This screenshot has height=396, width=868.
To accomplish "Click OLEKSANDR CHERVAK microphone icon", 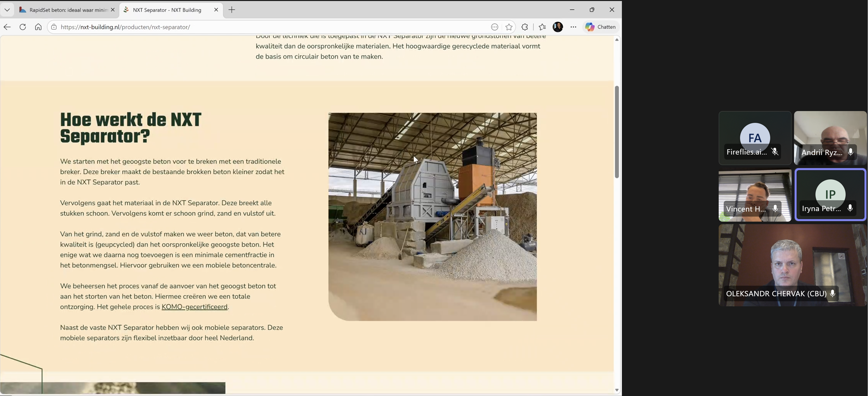I will click(x=833, y=294).
